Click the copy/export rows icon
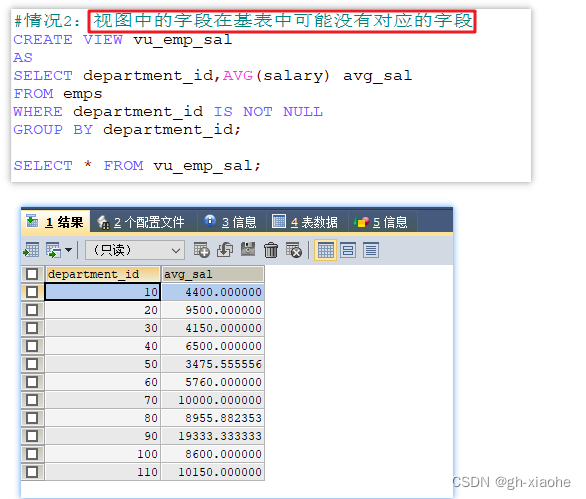The height and width of the screenshot is (499, 586). pyautogui.click(x=53, y=250)
